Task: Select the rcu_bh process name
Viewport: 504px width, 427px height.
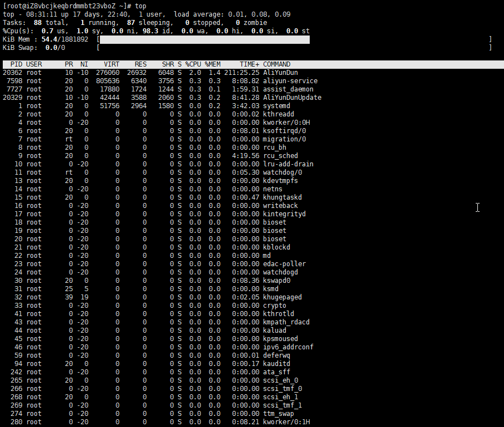Action: coord(275,148)
